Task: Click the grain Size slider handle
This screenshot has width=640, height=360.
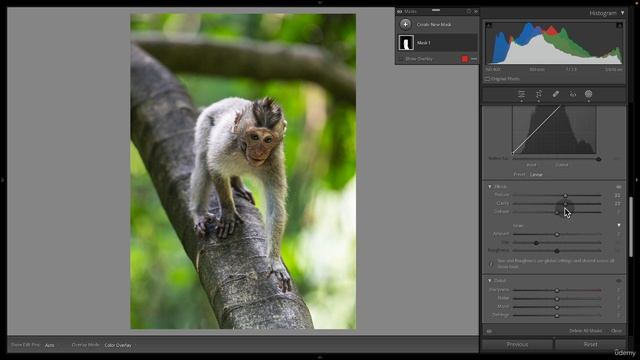Action: 536,242
